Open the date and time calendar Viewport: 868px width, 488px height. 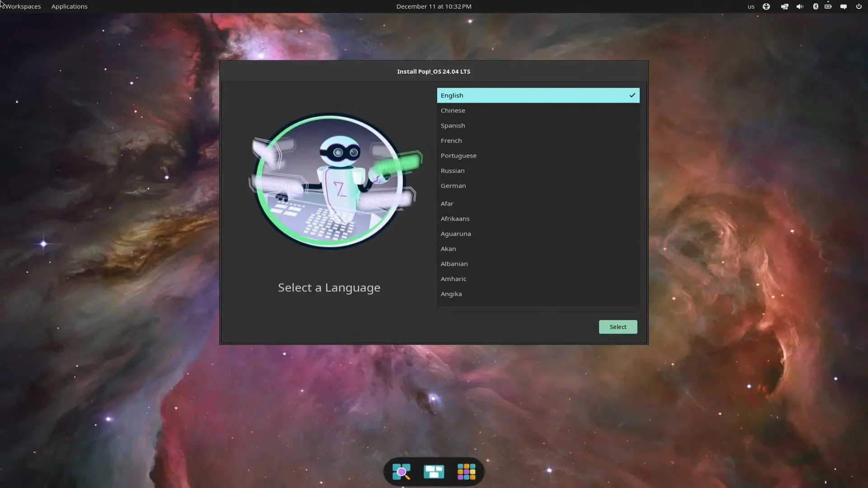pyautogui.click(x=434, y=6)
